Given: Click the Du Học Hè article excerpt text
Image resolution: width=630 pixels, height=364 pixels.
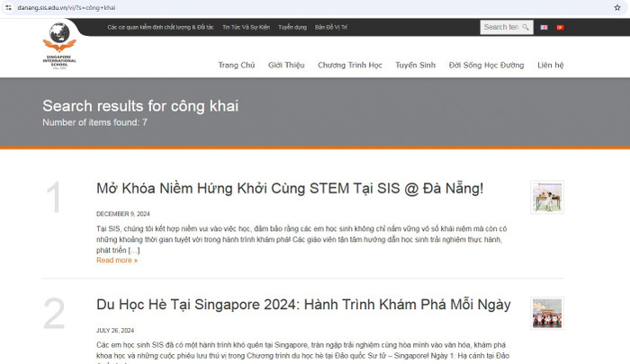Looking at the screenshot, I should (x=301, y=352).
